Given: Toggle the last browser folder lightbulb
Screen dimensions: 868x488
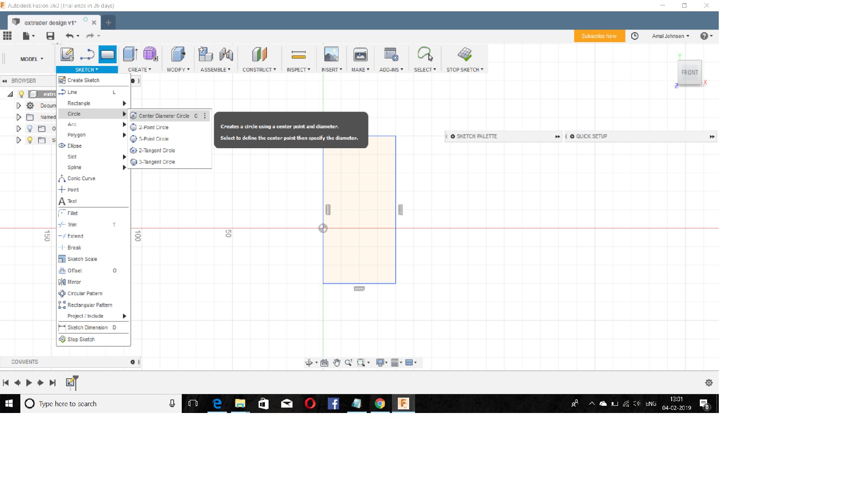Looking at the screenshot, I should [x=30, y=140].
